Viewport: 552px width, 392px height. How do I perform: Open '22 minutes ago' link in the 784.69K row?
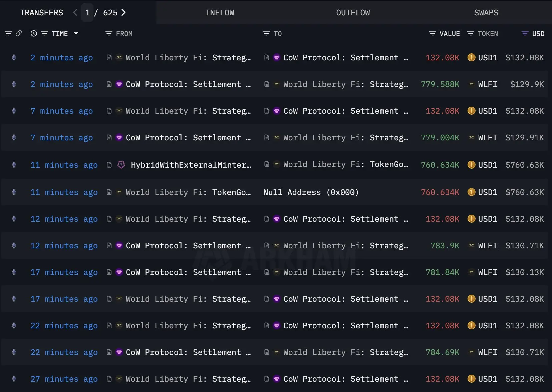click(x=64, y=352)
